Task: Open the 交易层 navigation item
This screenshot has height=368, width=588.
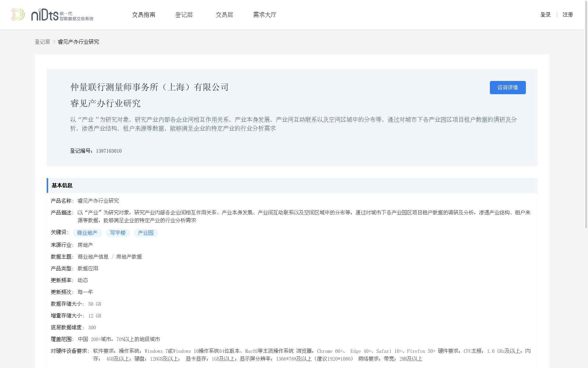Action: 225,15
